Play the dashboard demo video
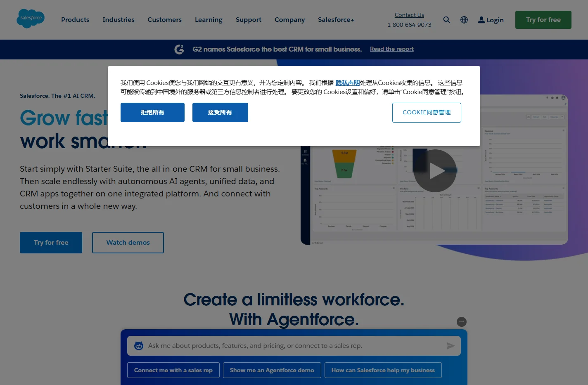Screen dimensions: 588x385 click(x=435, y=170)
